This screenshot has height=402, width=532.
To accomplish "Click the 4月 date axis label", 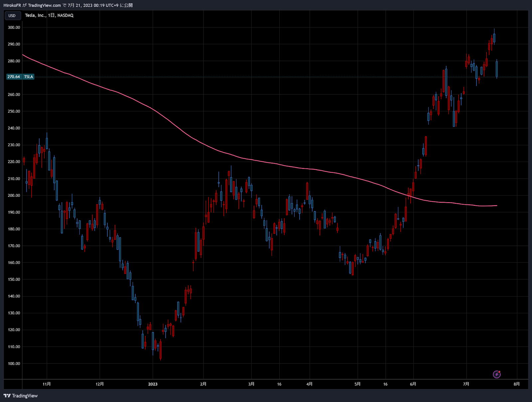I will (310, 384).
